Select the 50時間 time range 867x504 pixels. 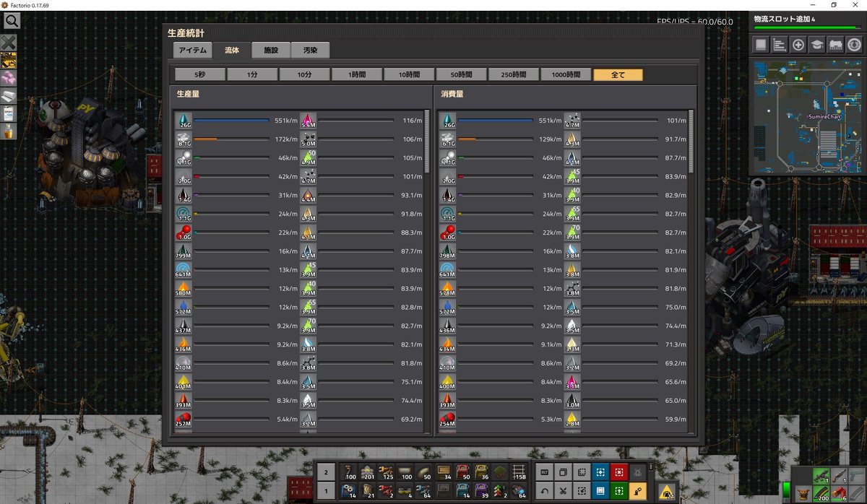[x=461, y=74]
